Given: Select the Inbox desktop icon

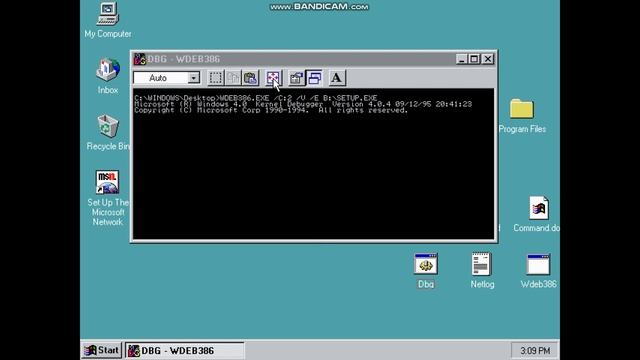Looking at the screenshot, I should 108,76.
